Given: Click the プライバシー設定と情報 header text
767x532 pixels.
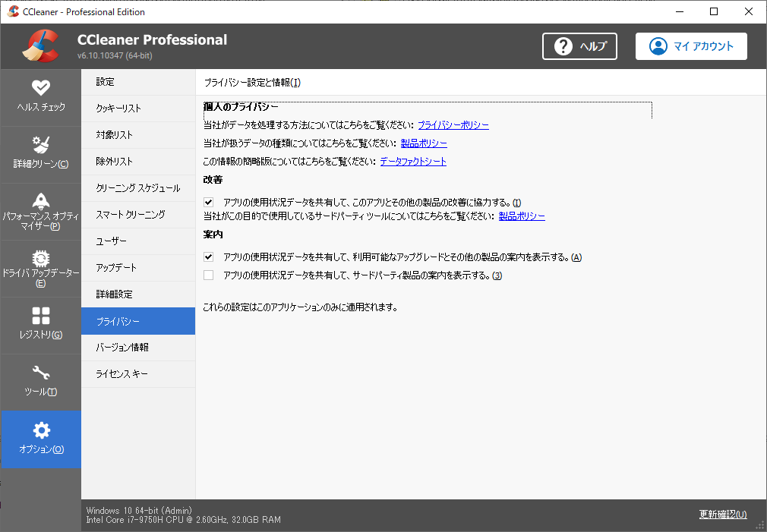Looking at the screenshot, I should tap(252, 83).
